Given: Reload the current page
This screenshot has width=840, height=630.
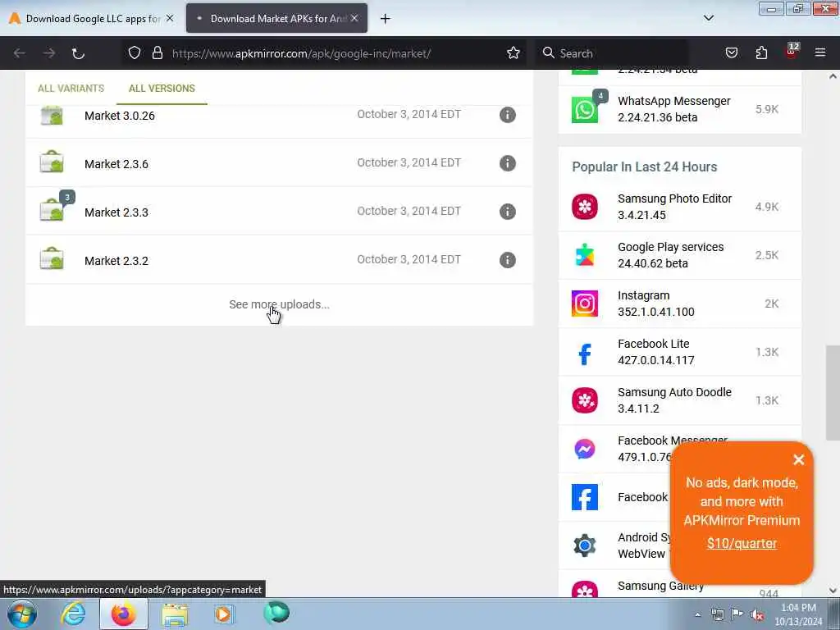Looking at the screenshot, I should pos(78,53).
